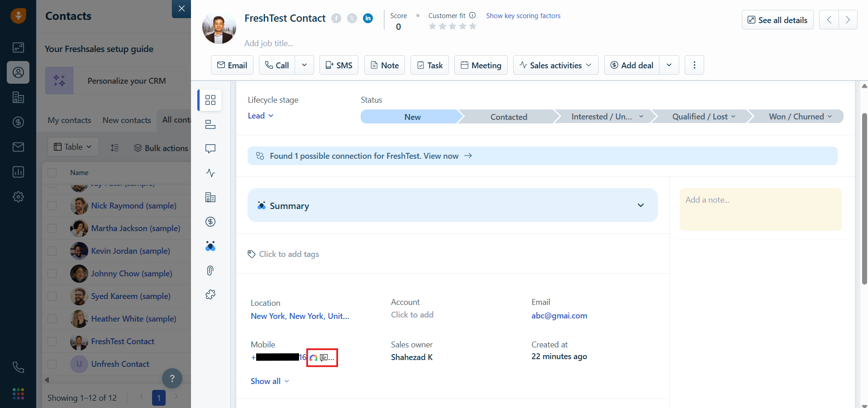The width and height of the screenshot is (868, 408).
Task: Click the Note action button
Action: [x=385, y=65]
